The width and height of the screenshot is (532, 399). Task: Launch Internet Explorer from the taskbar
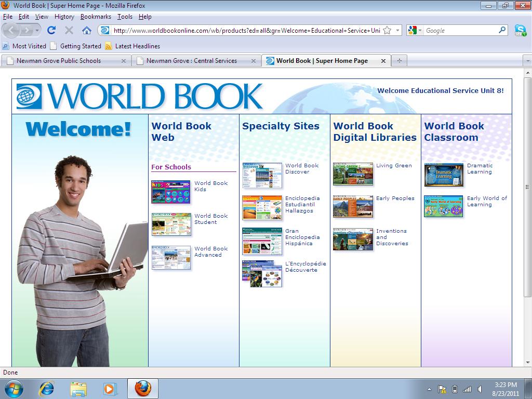click(46, 389)
